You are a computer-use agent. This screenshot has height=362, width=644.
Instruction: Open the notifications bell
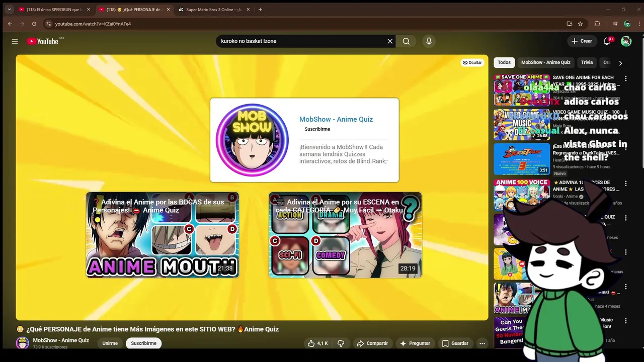pyautogui.click(x=607, y=41)
